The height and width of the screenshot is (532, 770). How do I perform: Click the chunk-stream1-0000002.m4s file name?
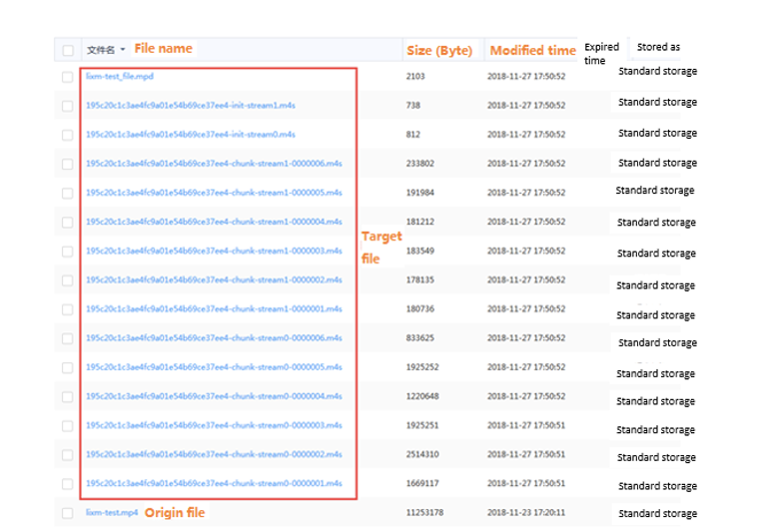214,279
